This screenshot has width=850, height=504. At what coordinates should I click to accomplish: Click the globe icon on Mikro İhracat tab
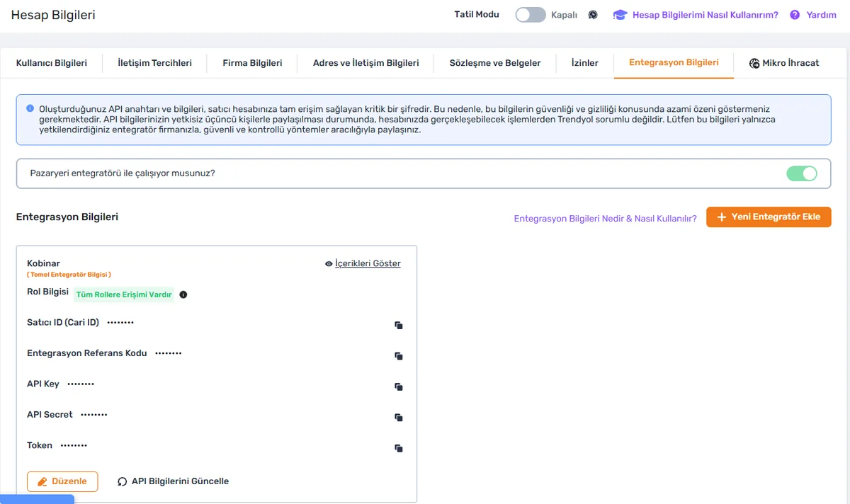[x=754, y=63]
